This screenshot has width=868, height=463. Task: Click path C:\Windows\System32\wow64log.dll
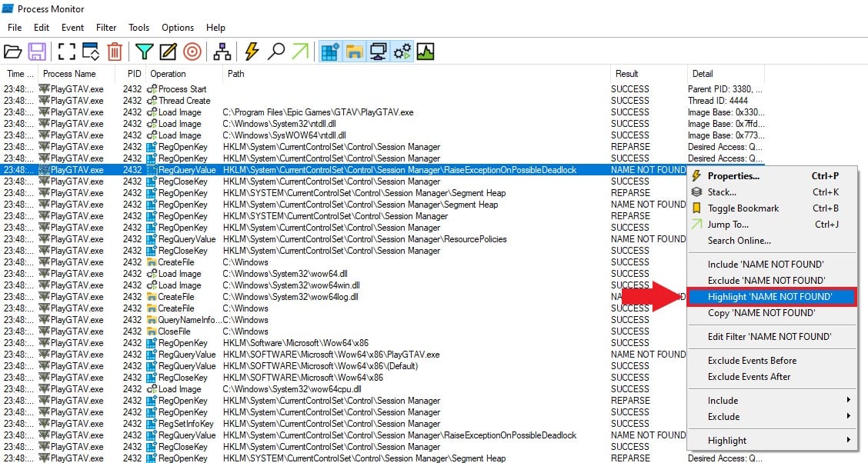click(x=291, y=297)
